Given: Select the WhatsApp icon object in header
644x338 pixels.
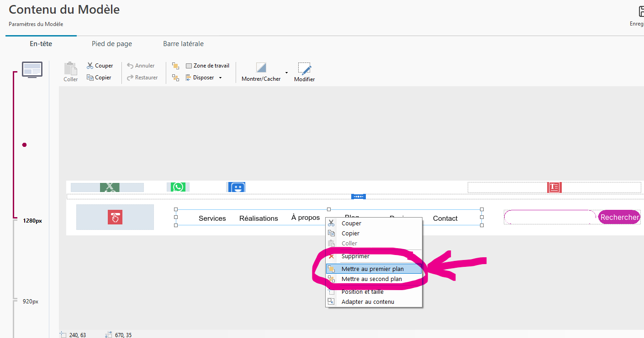Looking at the screenshot, I should coord(178,187).
